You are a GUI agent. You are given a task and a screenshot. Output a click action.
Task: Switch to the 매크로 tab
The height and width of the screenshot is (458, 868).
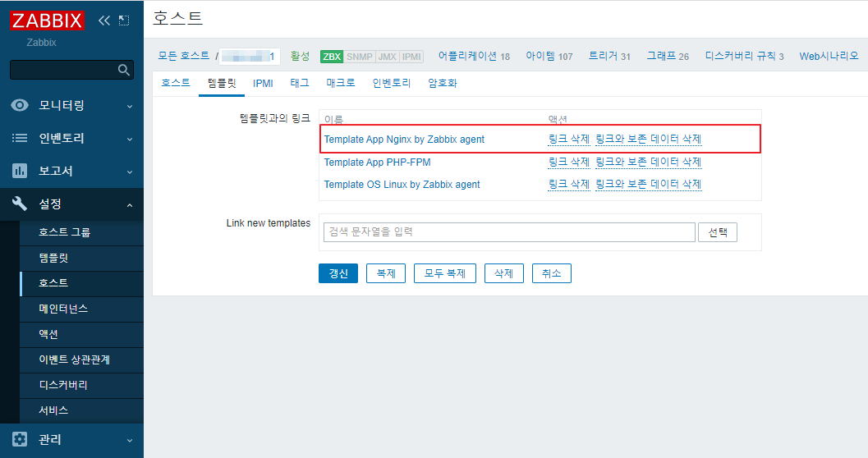pyautogui.click(x=341, y=83)
